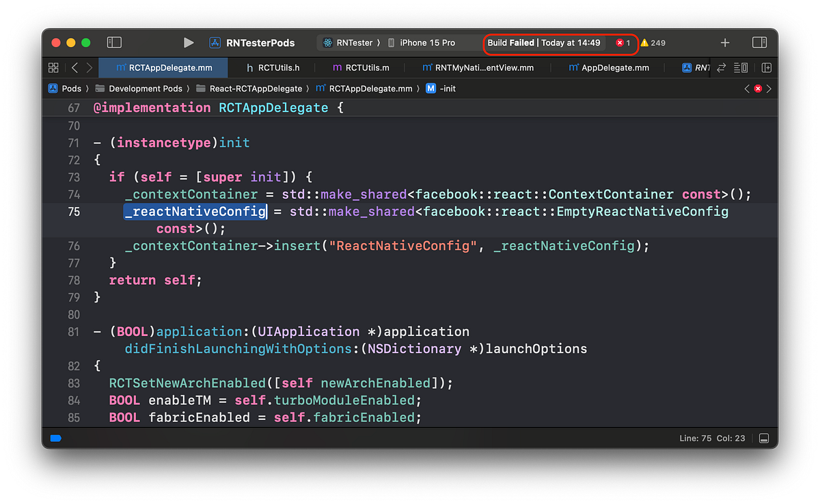This screenshot has height=504, width=820.
Task: Open the tab overview grid icon
Action: pyautogui.click(x=53, y=68)
